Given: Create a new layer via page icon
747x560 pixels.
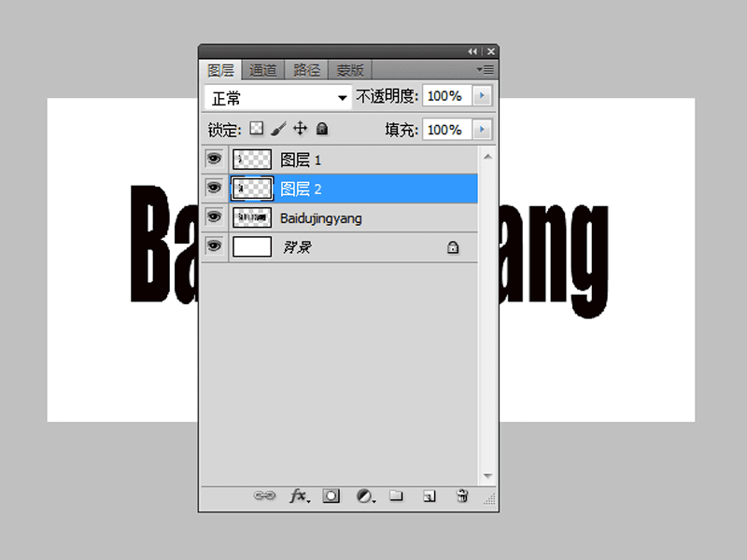Looking at the screenshot, I should pos(430,497).
